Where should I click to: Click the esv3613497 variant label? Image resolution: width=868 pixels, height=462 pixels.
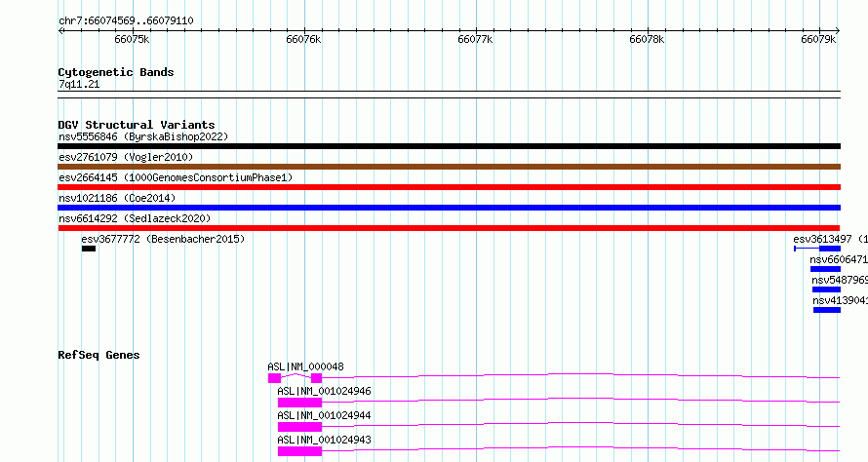pyautogui.click(x=830, y=239)
